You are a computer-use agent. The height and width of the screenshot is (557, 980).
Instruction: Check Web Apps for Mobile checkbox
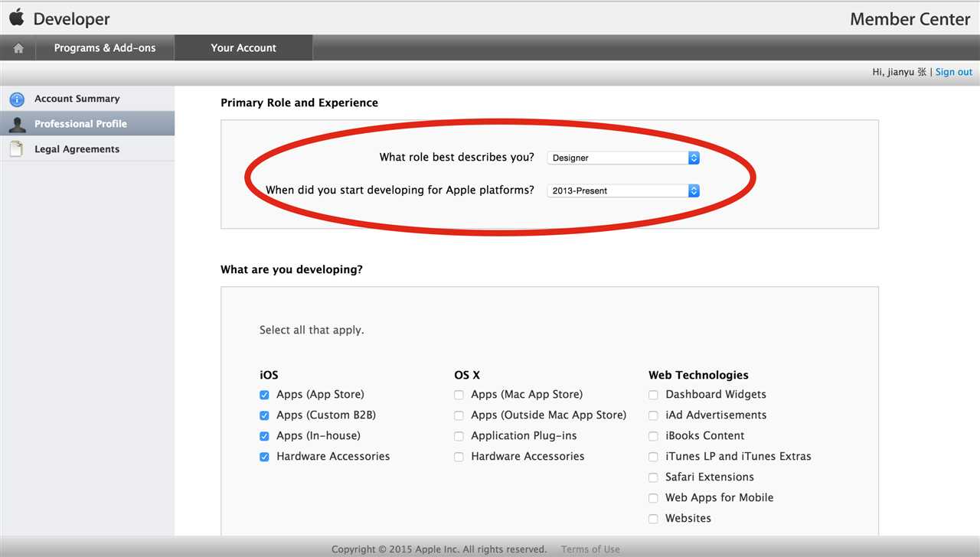click(x=653, y=498)
